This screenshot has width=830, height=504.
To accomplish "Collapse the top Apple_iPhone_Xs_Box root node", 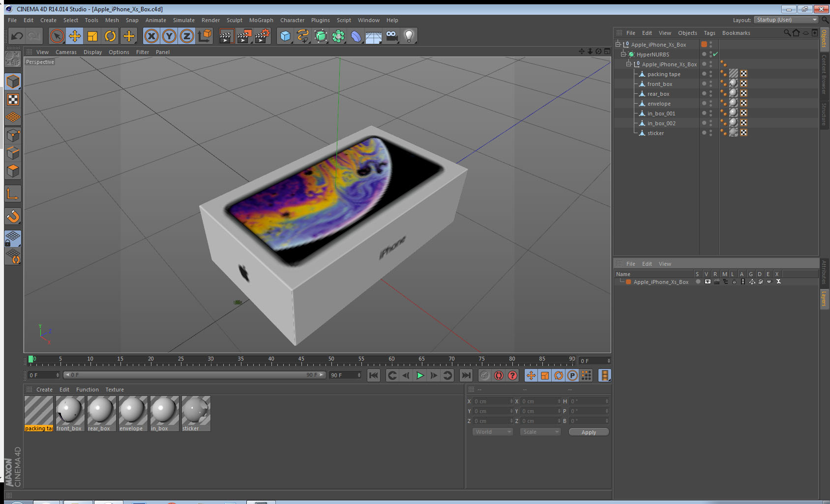I will [618, 44].
